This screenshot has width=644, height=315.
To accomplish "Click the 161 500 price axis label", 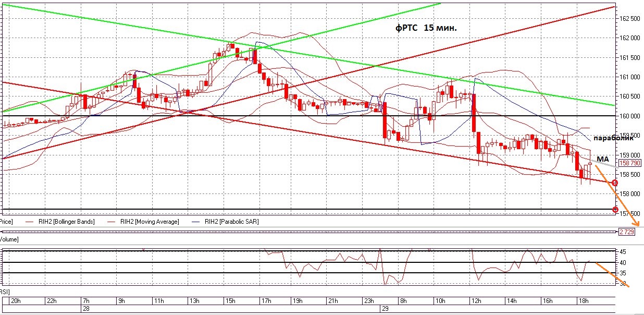I will (629, 58).
